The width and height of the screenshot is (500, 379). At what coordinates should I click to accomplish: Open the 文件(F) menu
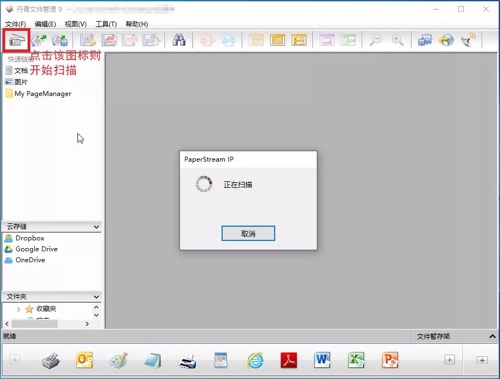15,24
